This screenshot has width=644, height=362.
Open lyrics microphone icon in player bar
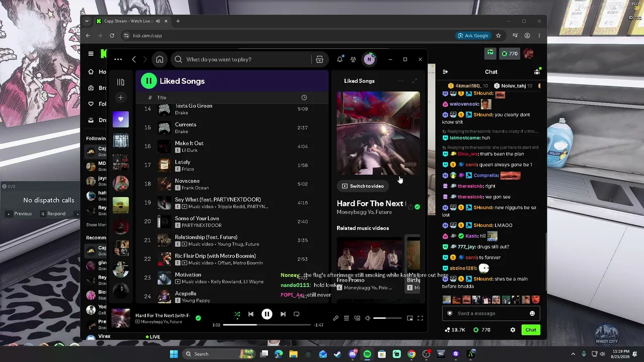click(336, 318)
